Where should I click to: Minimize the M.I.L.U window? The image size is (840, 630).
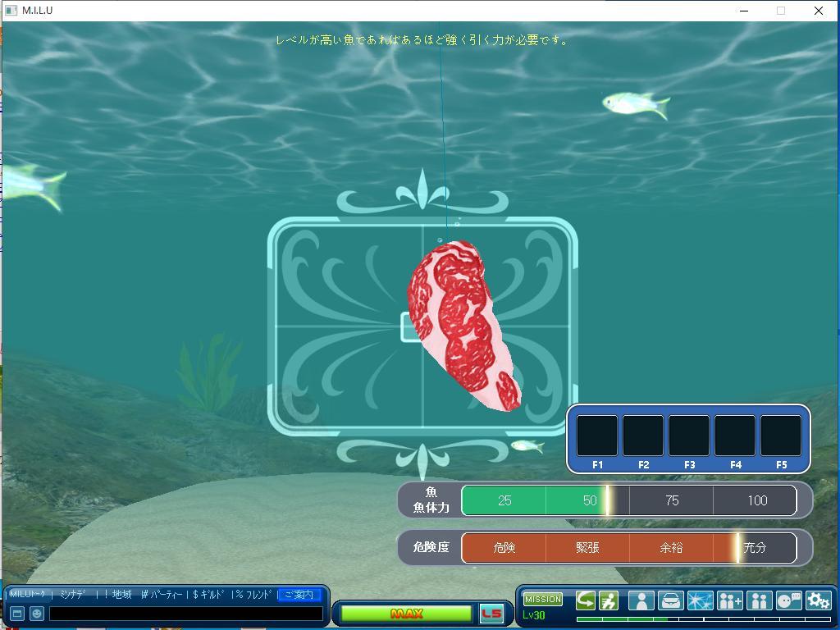tap(744, 11)
